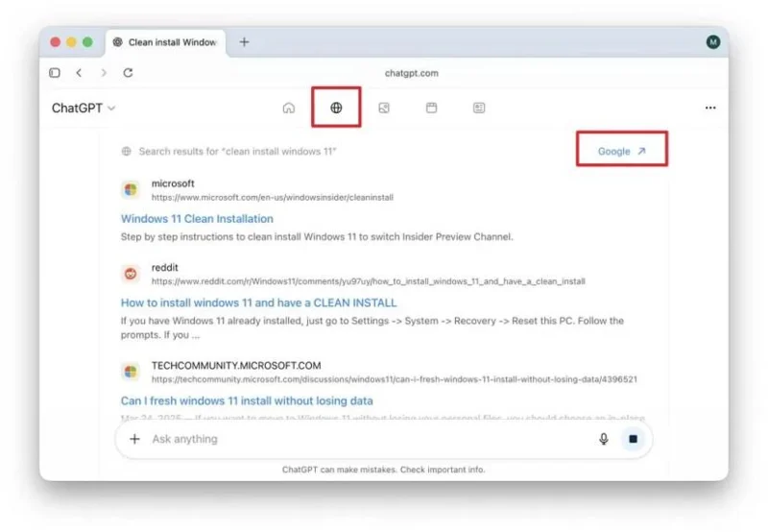Click the ChatGPT favicon in the tab

pyautogui.click(x=117, y=42)
